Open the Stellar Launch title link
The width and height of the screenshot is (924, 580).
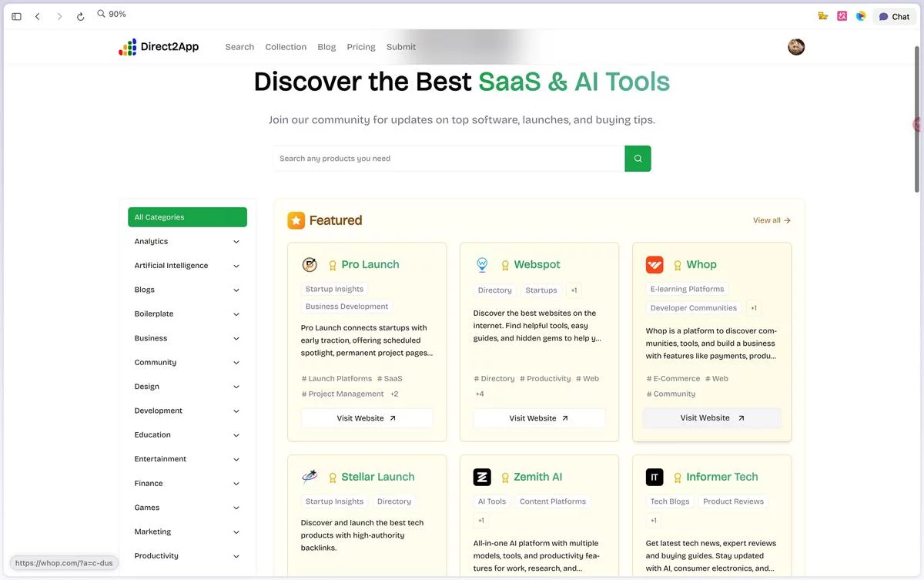tap(377, 478)
